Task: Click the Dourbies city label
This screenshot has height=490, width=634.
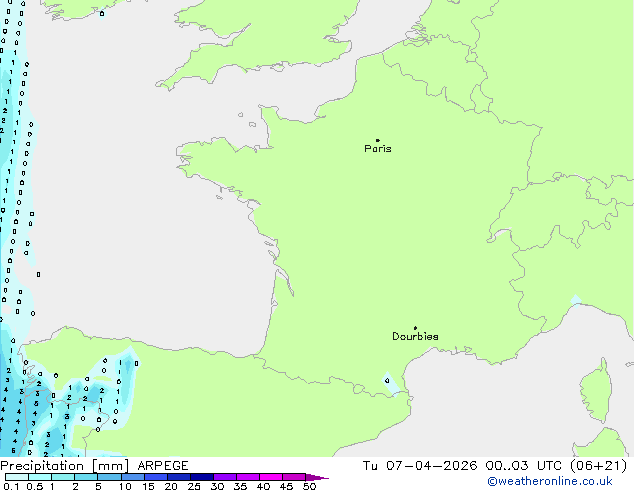Action: click(415, 336)
